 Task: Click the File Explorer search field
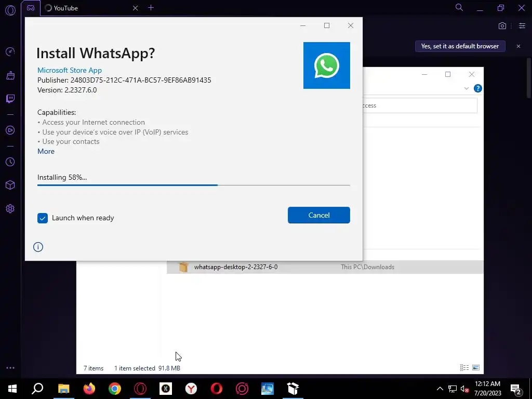click(x=420, y=105)
